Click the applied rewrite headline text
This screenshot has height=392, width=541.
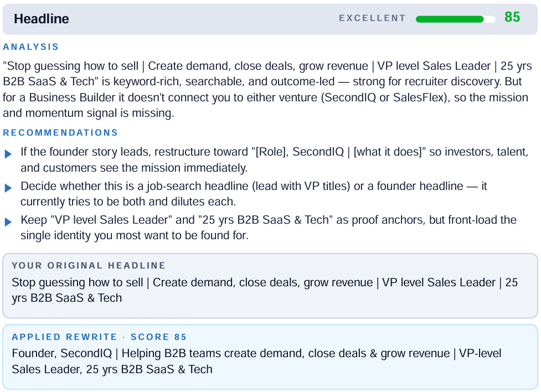pyautogui.click(x=256, y=362)
